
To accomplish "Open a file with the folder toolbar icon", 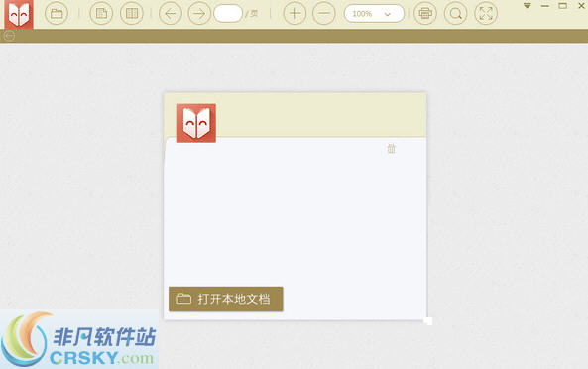I will [57, 14].
